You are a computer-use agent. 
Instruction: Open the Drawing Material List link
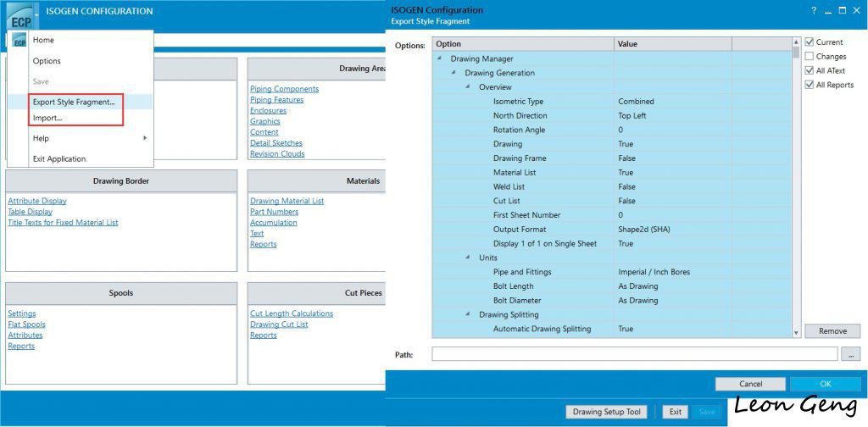click(287, 201)
